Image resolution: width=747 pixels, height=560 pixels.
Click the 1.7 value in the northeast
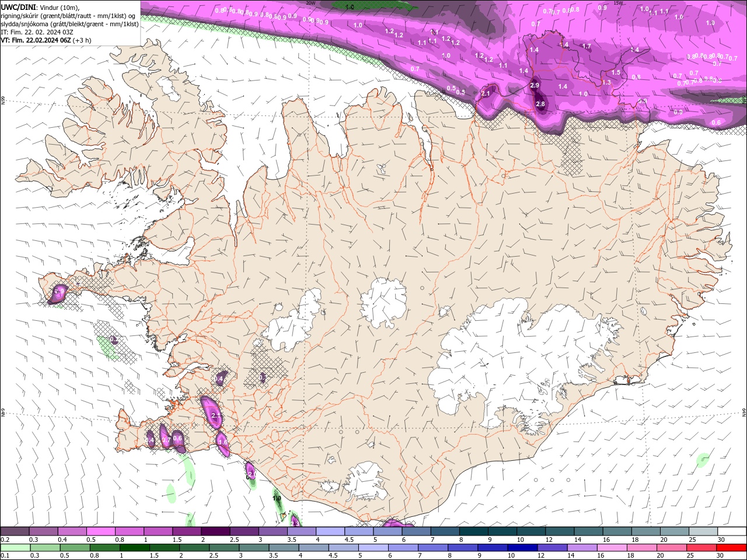587,46
